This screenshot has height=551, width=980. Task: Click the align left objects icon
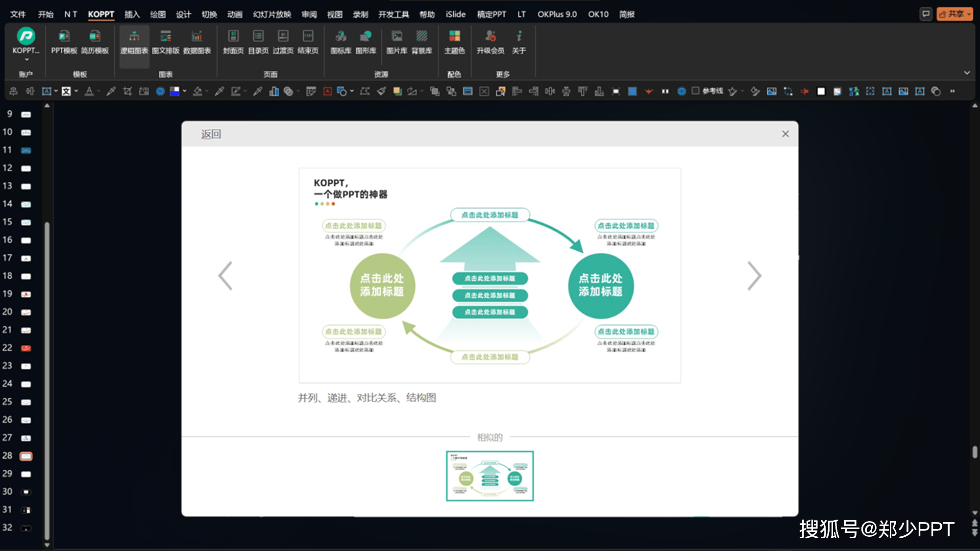(x=517, y=91)
